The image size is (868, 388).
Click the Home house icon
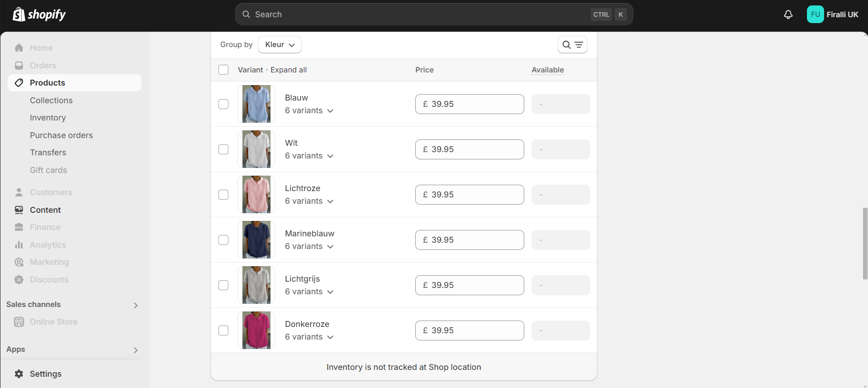click(19, 48)
